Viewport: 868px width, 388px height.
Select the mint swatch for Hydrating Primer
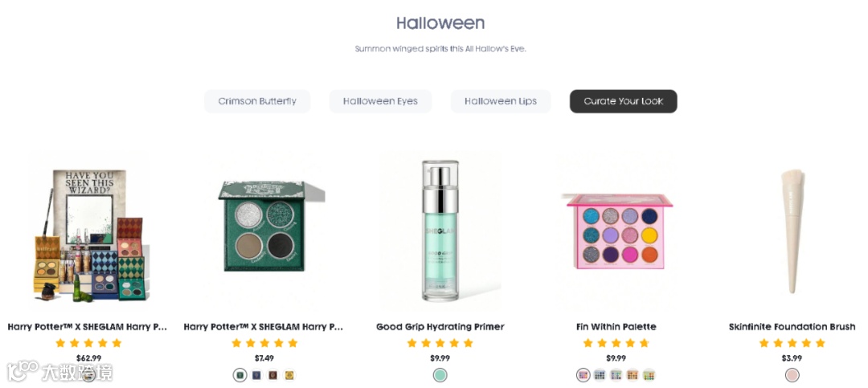point(440,375)
